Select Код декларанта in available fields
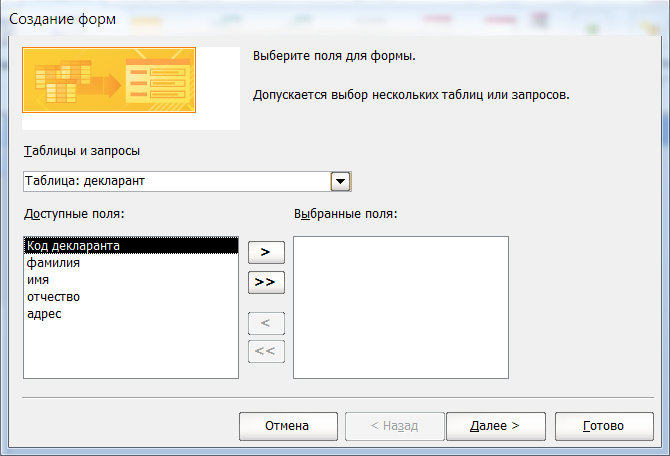 coord(131,246)
